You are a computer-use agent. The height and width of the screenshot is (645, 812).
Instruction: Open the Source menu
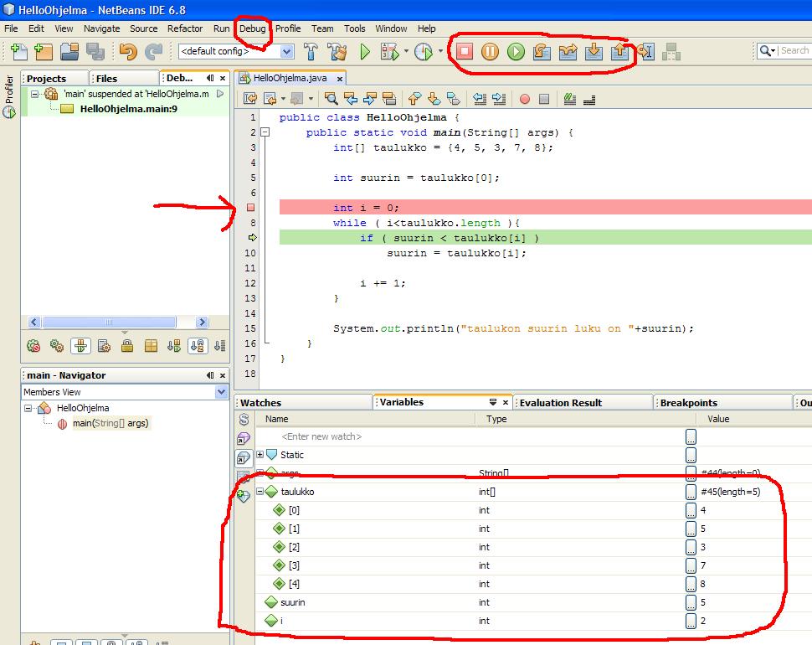pyautogui.click(x=143, y=28)
